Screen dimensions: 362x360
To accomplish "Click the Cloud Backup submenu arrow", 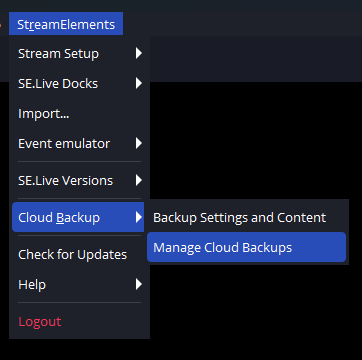I will [x=139, y=217].
